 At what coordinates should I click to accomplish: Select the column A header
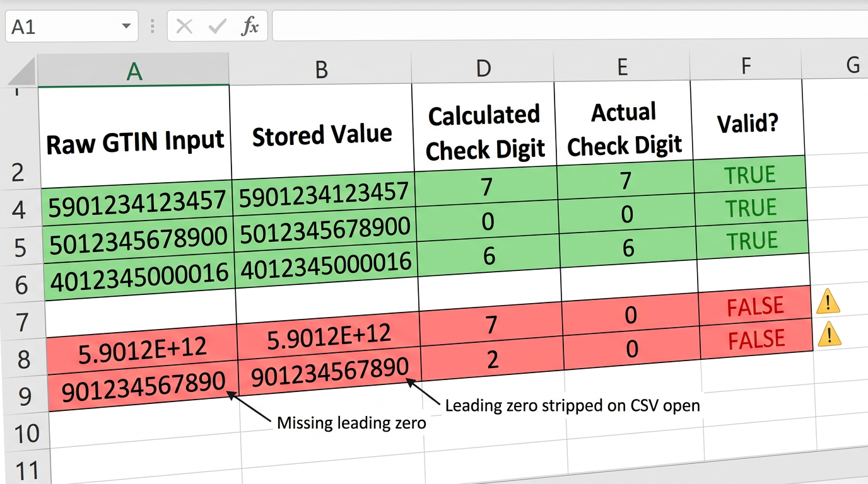coord(134,71)
